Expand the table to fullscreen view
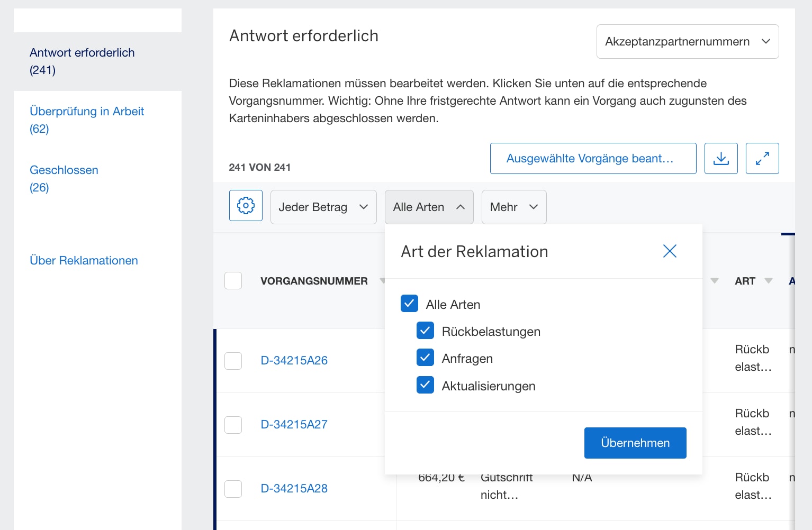The height and width of the screenshot is (530, 812). [762, 158]
